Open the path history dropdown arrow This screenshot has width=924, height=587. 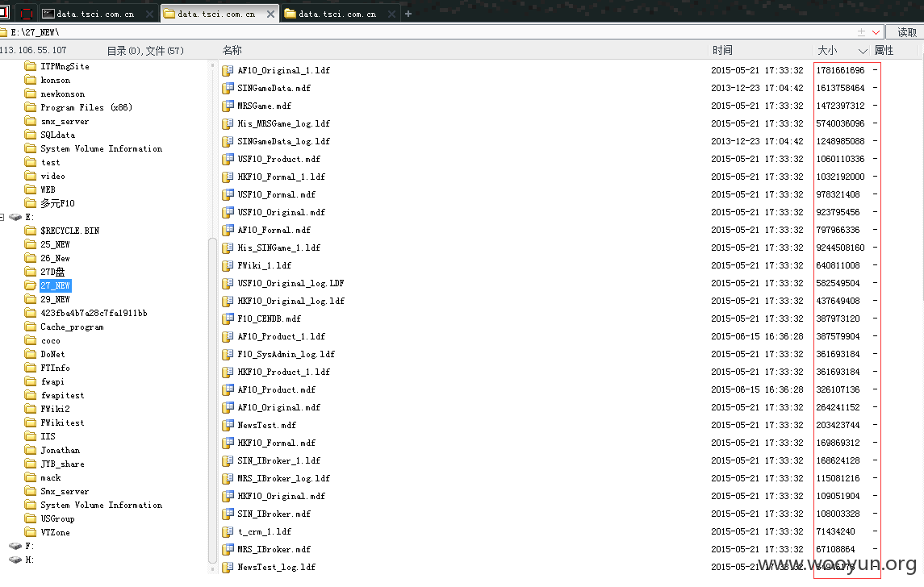[x=876, y=32]
